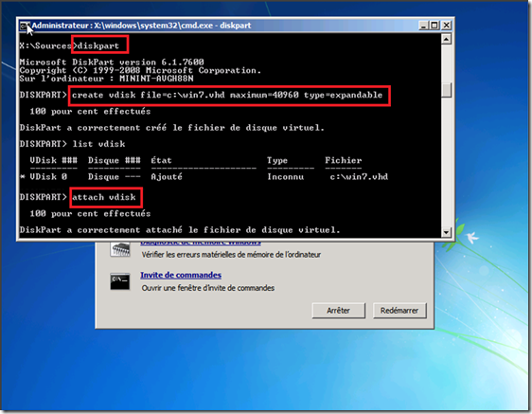The image size is (532, 414).
Task: Maximize the diskpart command window
Action: pyautogui.click(x=434, y=26)
